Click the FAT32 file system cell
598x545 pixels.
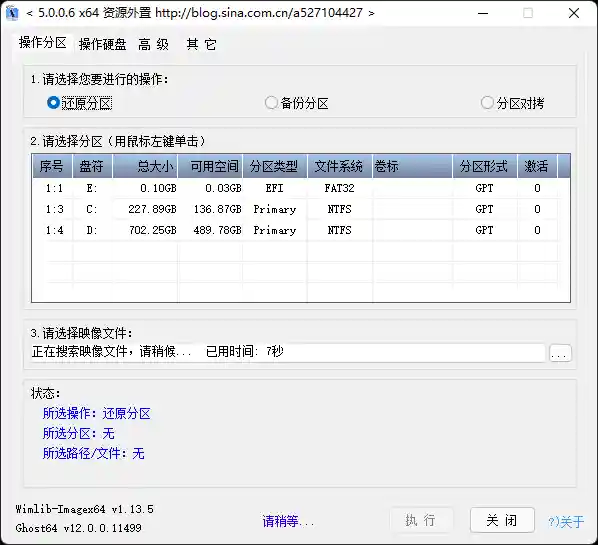[339, 188]
